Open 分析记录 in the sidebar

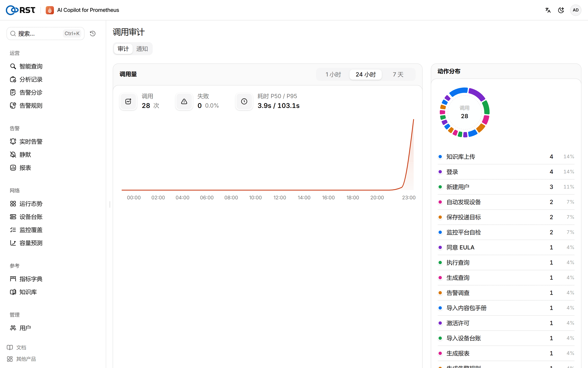pyautogui.click(x=26, y=79)
